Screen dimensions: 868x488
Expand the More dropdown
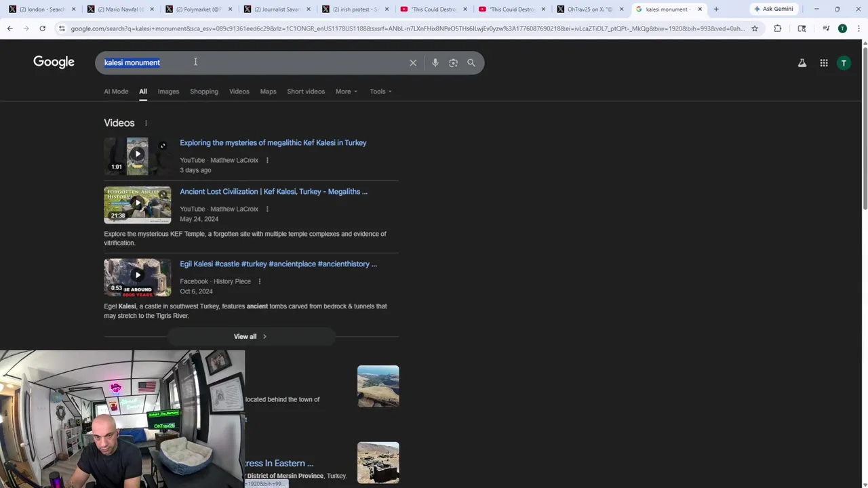[x=346, y=91]
